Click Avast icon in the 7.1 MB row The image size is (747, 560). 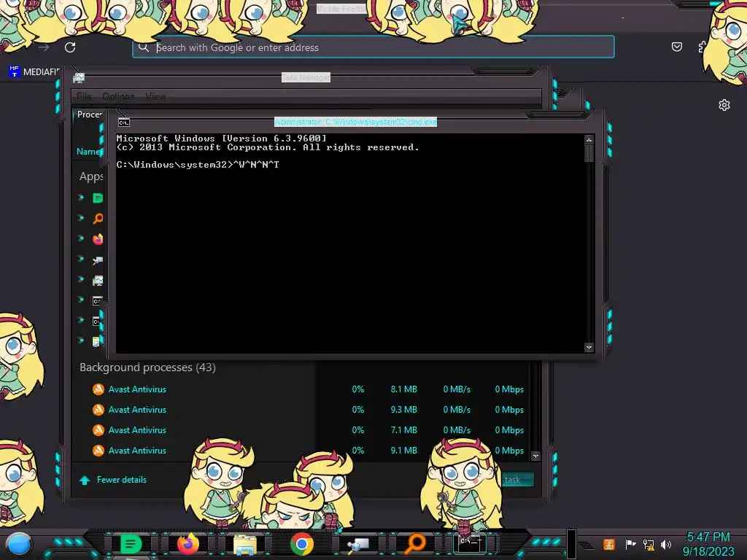click(98, 430)
